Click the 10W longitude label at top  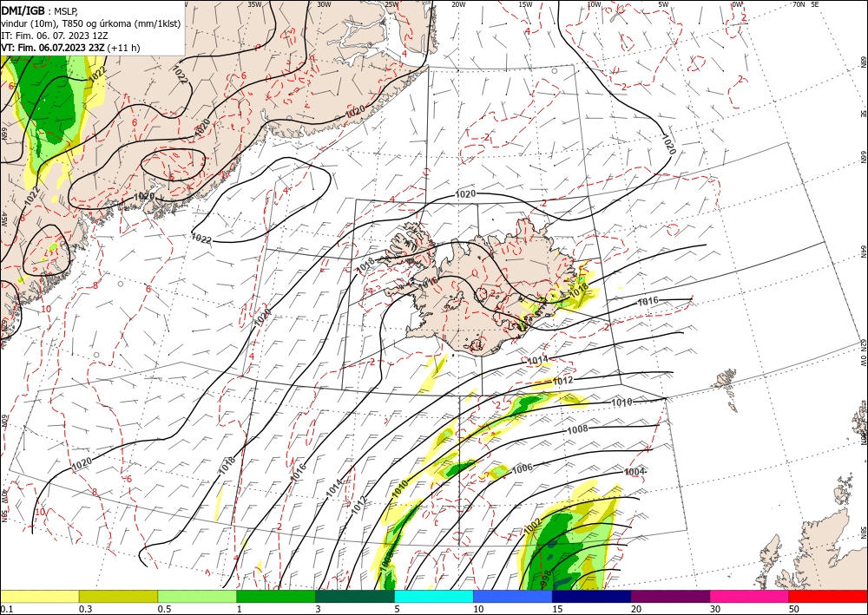[594, 4]
